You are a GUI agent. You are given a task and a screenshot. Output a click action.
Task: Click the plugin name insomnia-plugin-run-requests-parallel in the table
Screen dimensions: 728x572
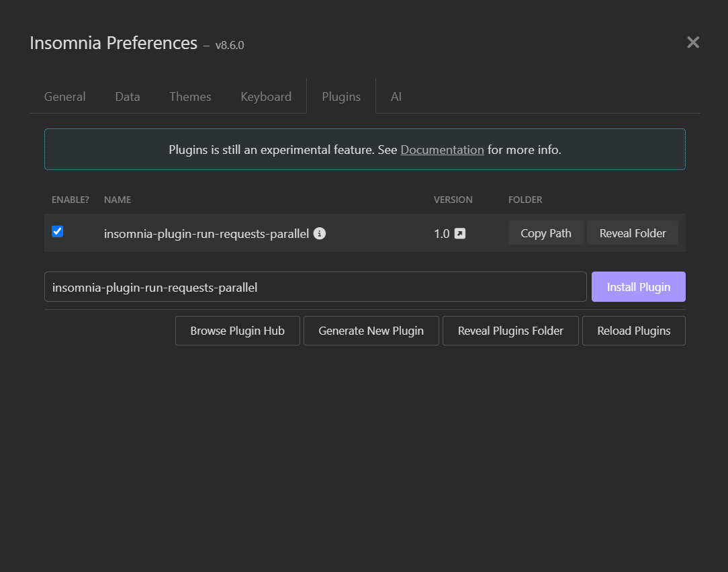click(x=206, y=234)
